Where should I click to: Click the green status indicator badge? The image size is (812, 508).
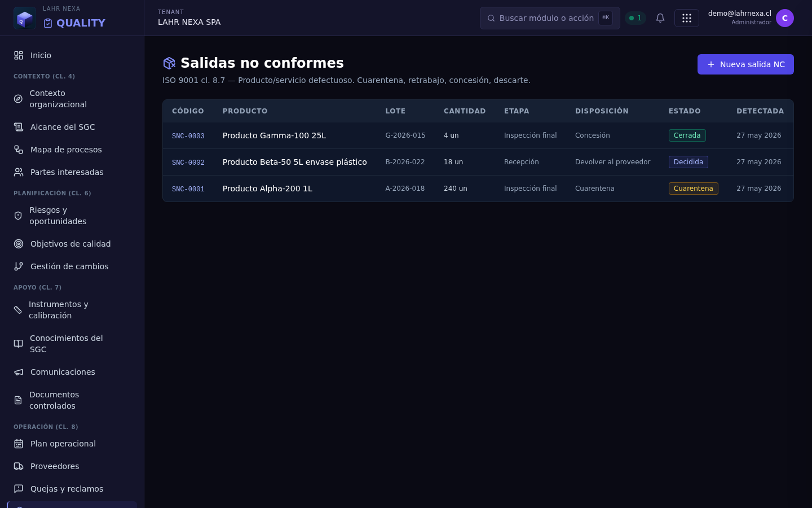tap(636, 18)
